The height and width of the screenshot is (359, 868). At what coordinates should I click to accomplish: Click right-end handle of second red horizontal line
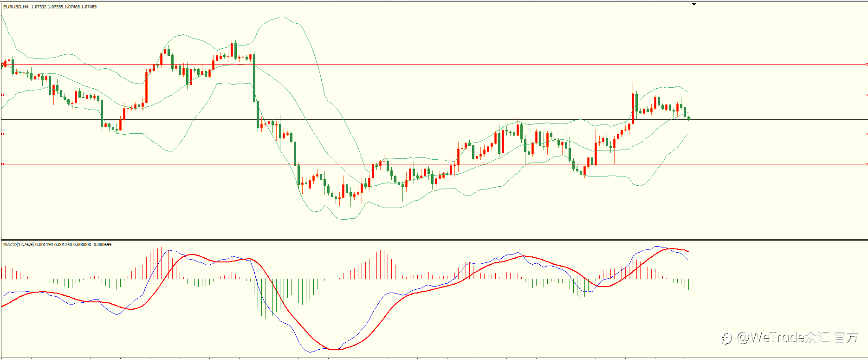[x=867, y=95]
